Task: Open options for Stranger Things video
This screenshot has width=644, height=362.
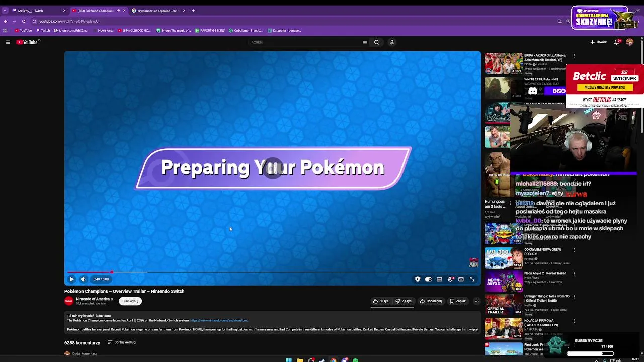Action: point(574,297)
